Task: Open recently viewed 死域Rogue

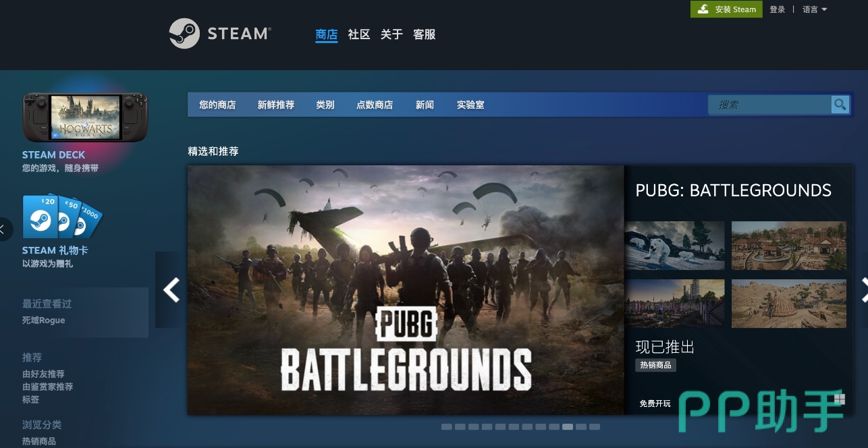Action: pyautogui.click(x=44, y=320)
